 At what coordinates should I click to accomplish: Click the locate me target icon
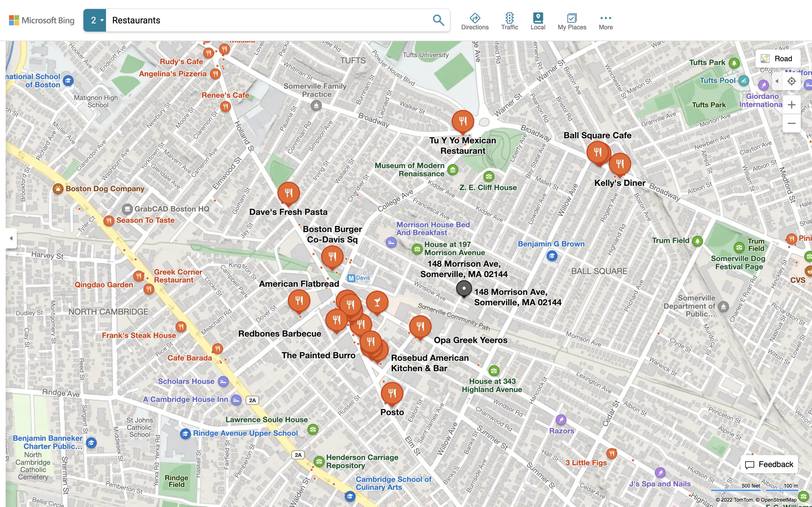(791, 81)
